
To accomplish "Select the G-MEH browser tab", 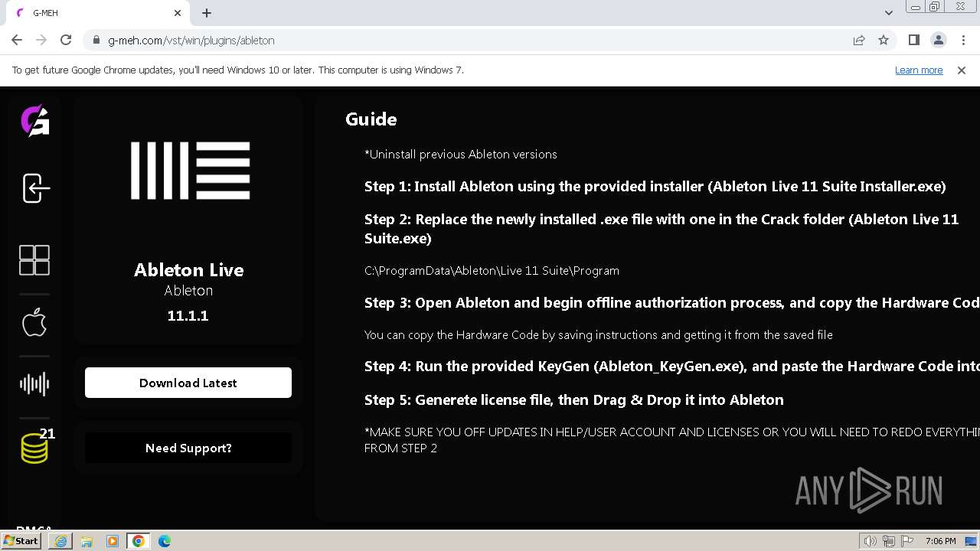I will [100, 13].
